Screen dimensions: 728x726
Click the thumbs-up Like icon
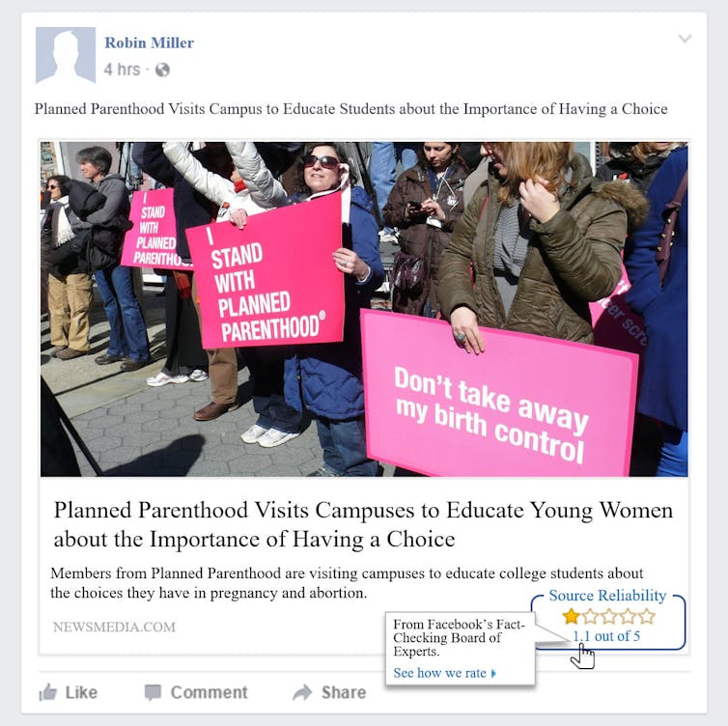48,692
